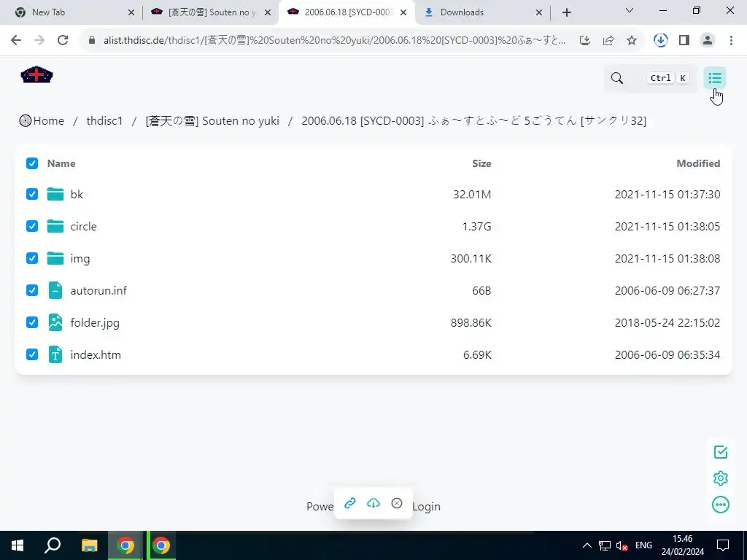Bookmark this page with star icon
This screenshot has height=560, width=747.
[632, 41]
